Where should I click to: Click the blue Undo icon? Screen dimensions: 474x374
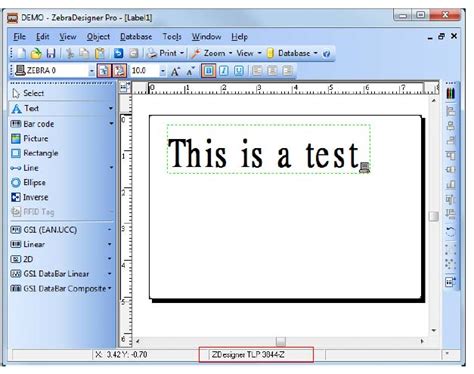[118, 53]
